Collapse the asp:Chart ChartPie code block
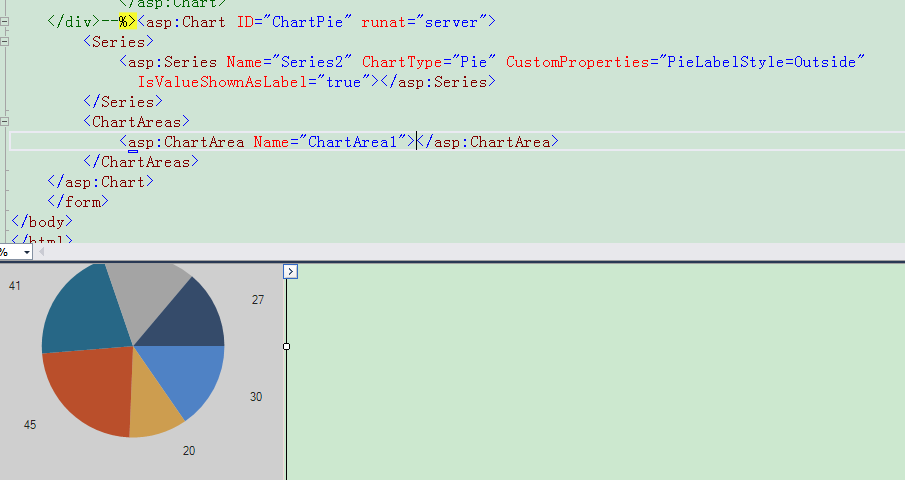 coord(5,22)
